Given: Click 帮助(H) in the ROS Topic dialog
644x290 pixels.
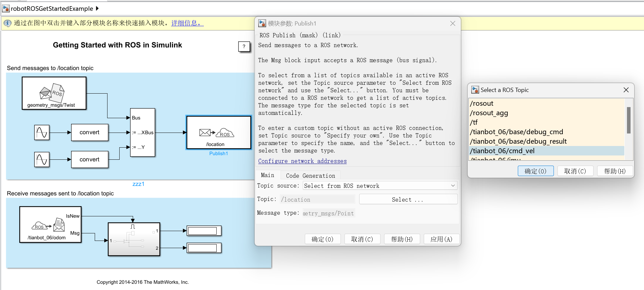Looking at the screenshot, I should coord(615,171).
